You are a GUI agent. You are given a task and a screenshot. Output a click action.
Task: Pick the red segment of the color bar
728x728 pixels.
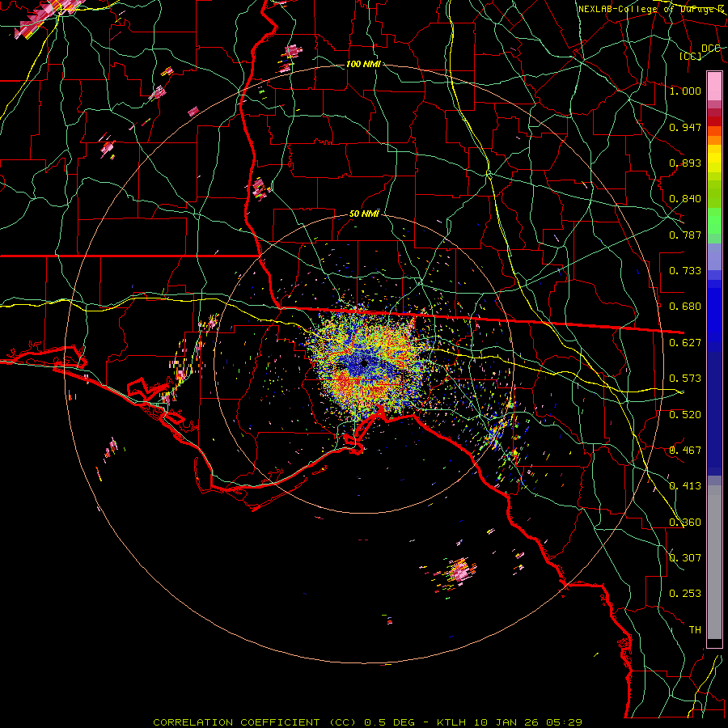(x=714, y=121)
